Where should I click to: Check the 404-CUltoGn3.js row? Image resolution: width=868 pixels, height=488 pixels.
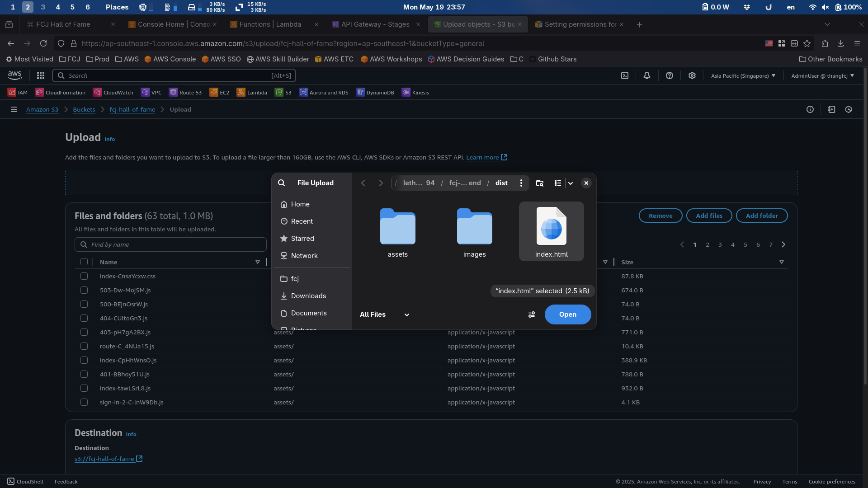point(84,318)
